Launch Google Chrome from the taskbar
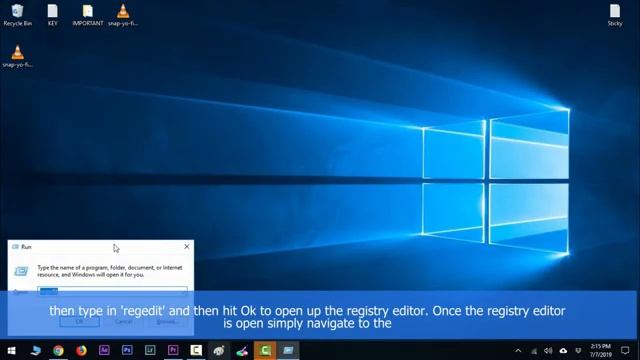This screenshot has width=640, height=360. pos(58,350)
